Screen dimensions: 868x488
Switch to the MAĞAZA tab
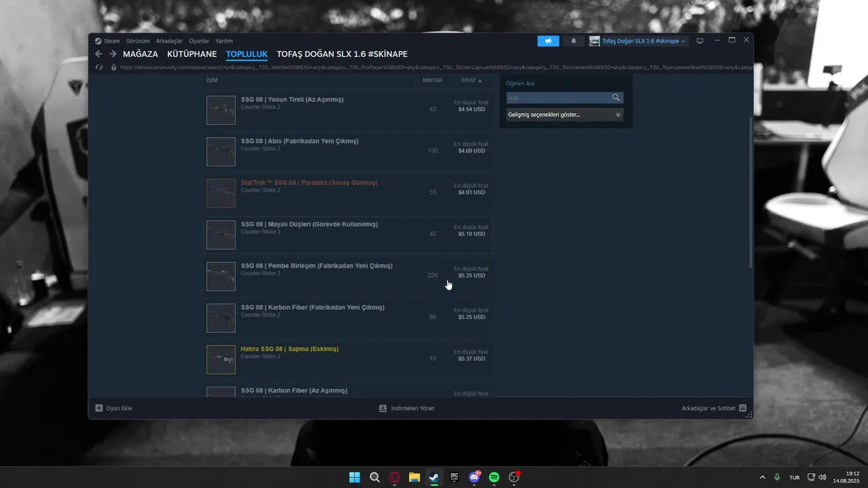(140, 54)
